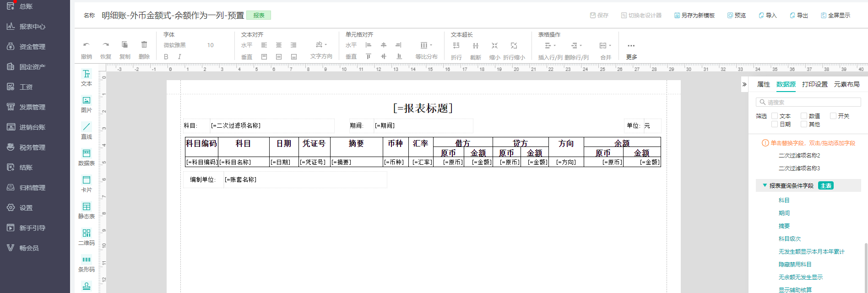Align text vertically top in 文本对齐
The height and width of the screenshot is (293, 868).
coord(264,57)
